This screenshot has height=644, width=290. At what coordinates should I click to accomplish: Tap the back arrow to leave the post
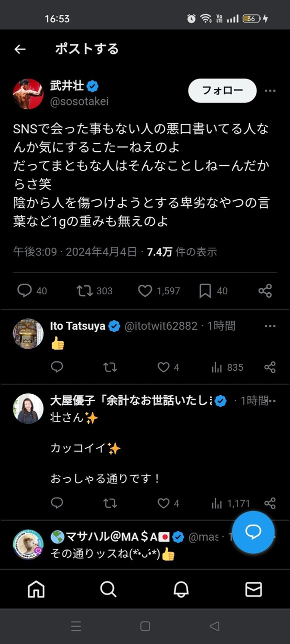click(x=19, y=49)
